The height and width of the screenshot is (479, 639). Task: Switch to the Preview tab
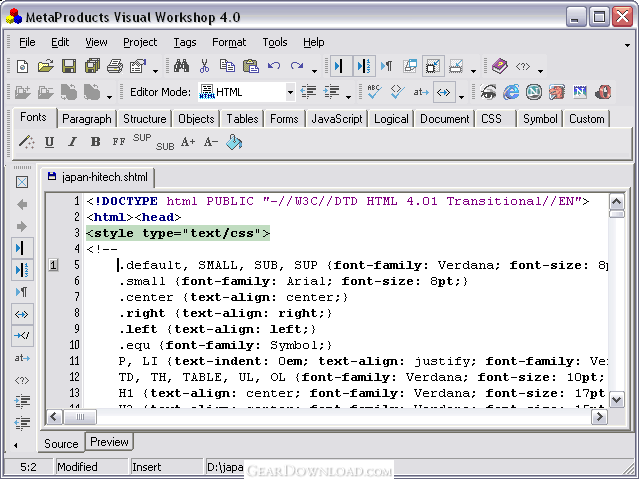[x=109, y=442]
